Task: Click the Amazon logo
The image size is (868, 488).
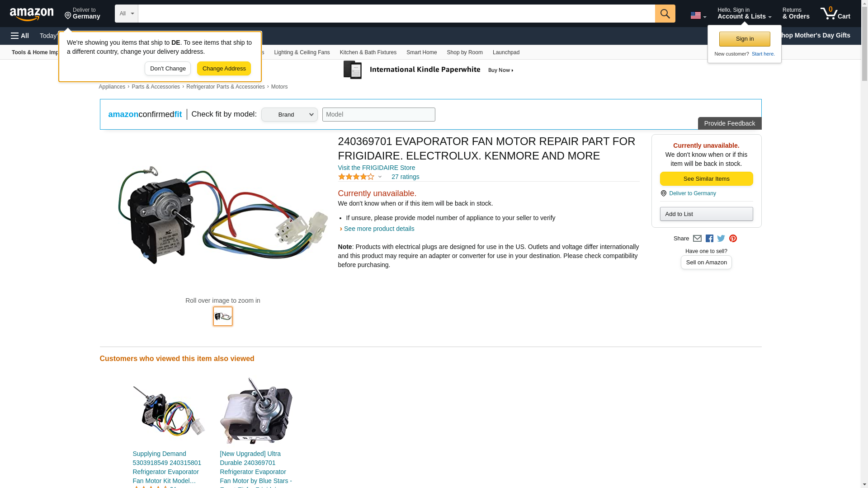Action: (x=32, y=14)
